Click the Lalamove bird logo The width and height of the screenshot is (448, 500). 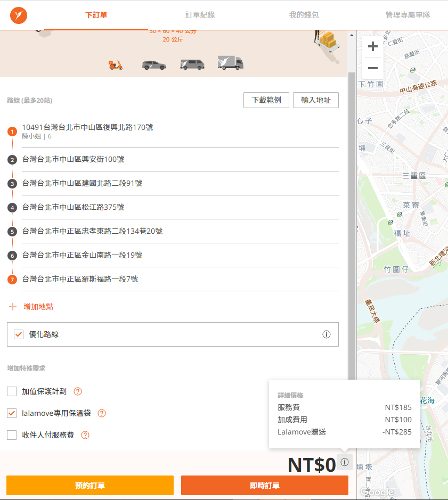click(x=19, y=15)
